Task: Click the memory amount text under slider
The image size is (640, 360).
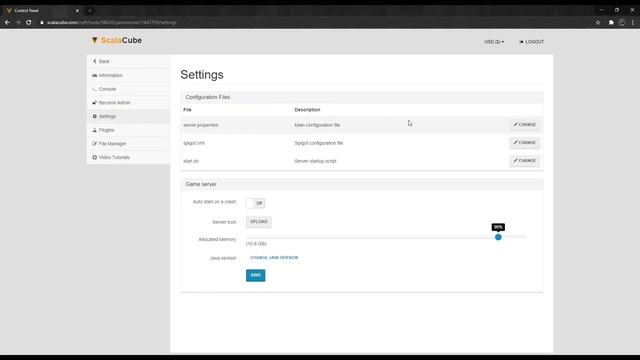Action: 256,244
